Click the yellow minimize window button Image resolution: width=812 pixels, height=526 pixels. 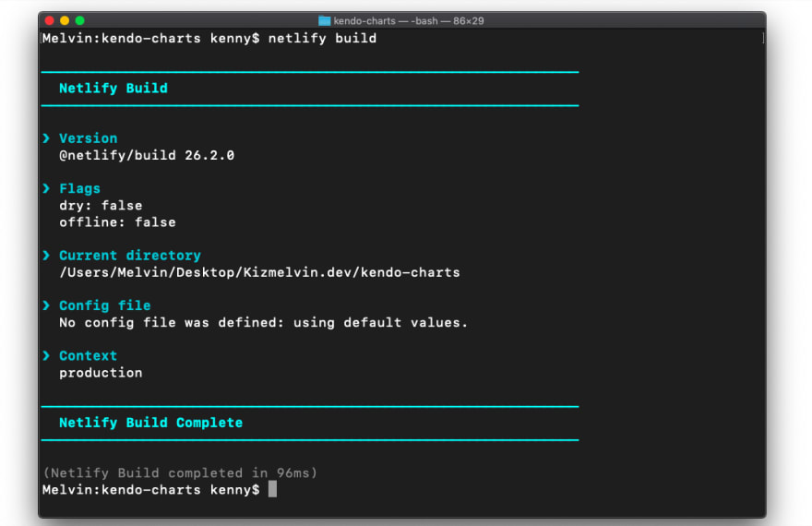pyautogui.click(x=65, y=20)
